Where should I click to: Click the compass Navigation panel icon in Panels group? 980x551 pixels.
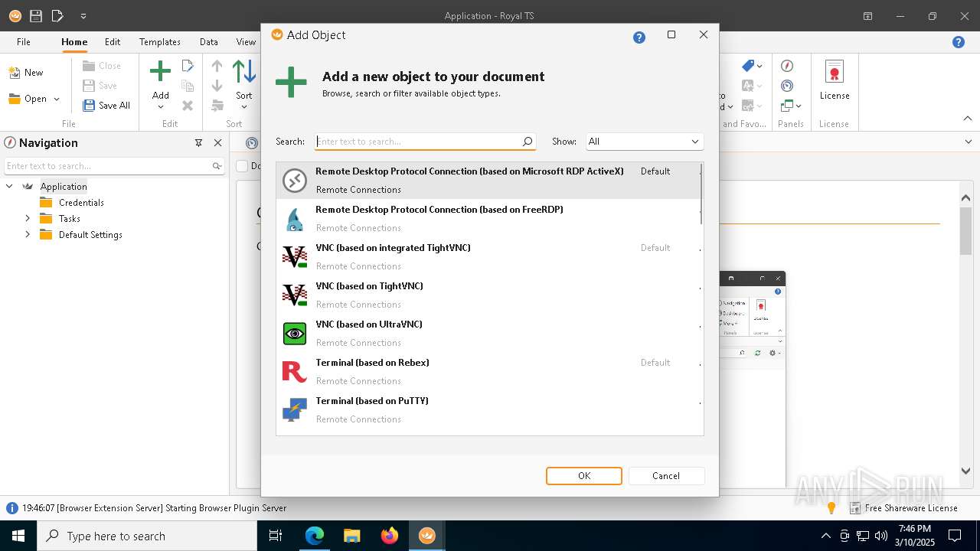coord(787,66)
